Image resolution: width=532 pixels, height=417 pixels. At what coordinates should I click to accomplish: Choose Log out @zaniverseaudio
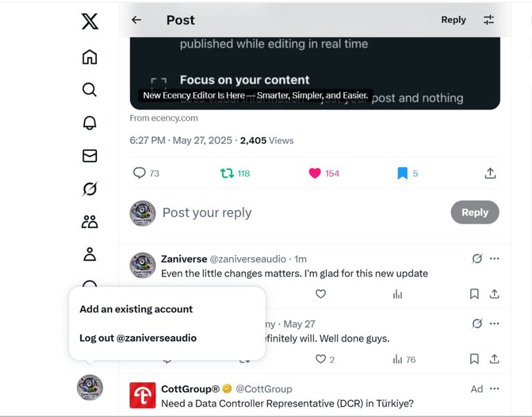(138, 338)
